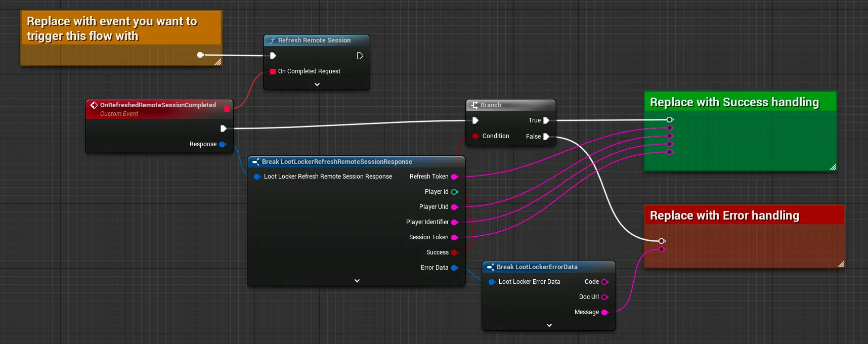Screen dimensions: 868x344
Task: Click exec output pin of OnRefreshedRemoteSessionCompleted event
Action: click(x=224, y=128)
